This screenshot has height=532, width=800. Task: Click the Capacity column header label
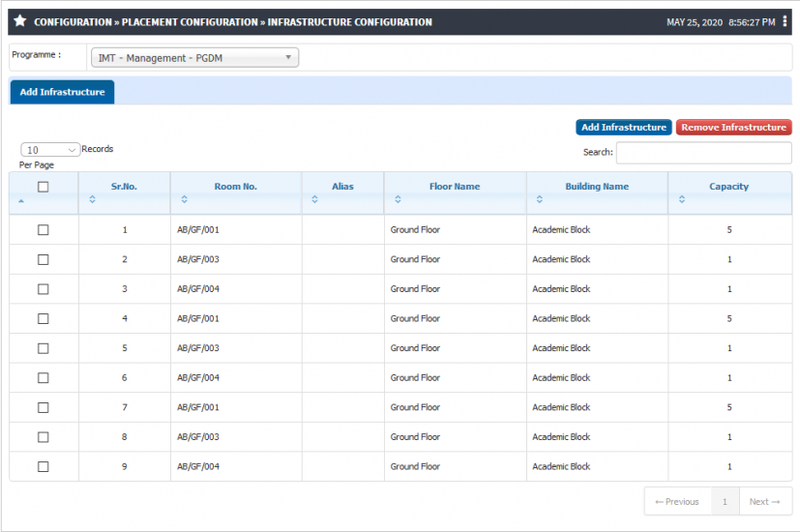coord(729,186)
